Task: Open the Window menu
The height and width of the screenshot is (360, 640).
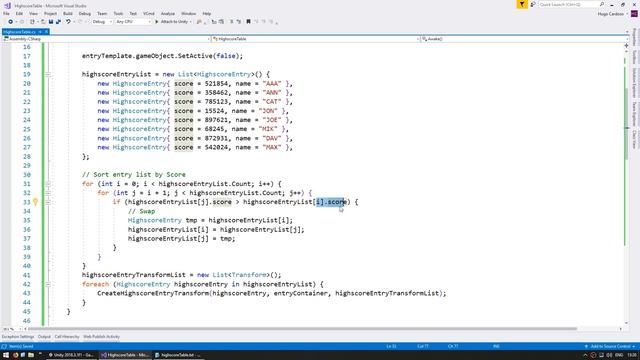Action: click(x=189, y=13)
